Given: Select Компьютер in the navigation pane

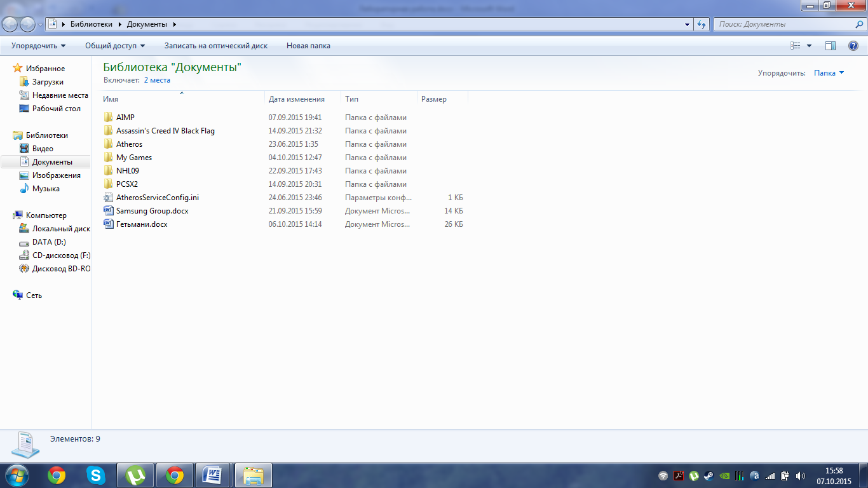Looking at the screenshot, I should point(46,215).
